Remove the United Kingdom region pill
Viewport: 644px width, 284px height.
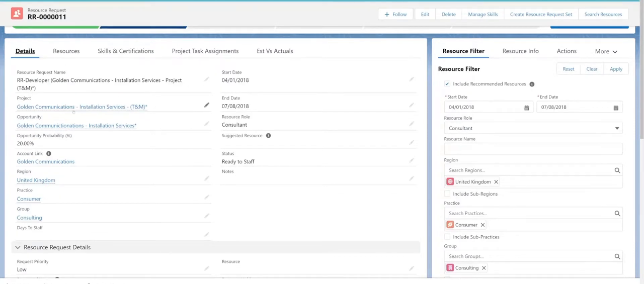pyautogui.click(x=496, y=182)
